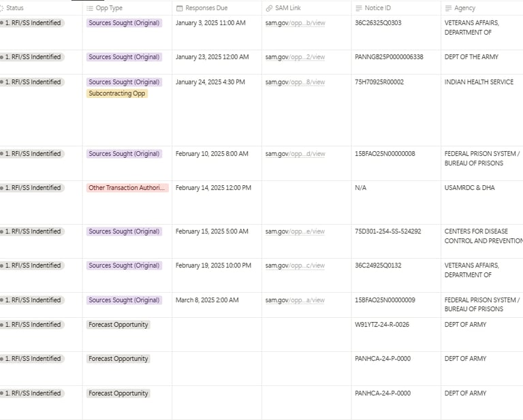523x420 pixels.
Task: Click the Other Transaction Authority red tag
Action: (x=127, y=188)
